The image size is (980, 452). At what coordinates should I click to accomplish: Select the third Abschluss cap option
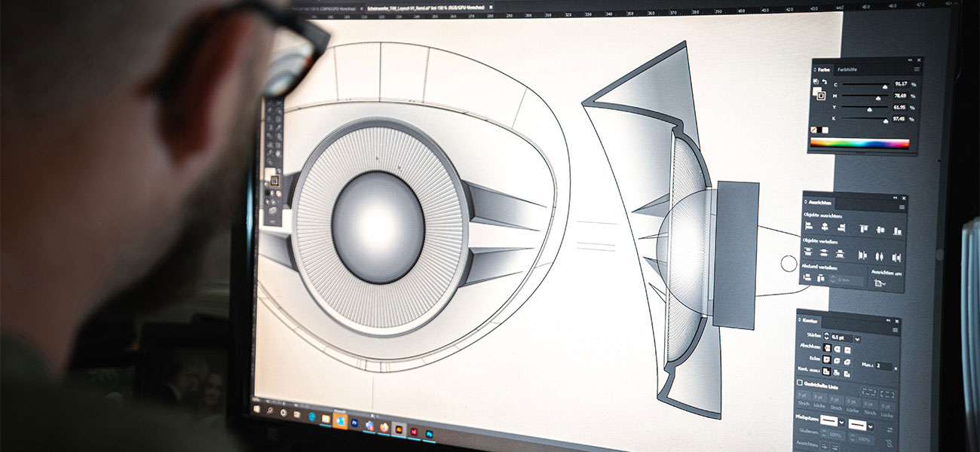847,350
